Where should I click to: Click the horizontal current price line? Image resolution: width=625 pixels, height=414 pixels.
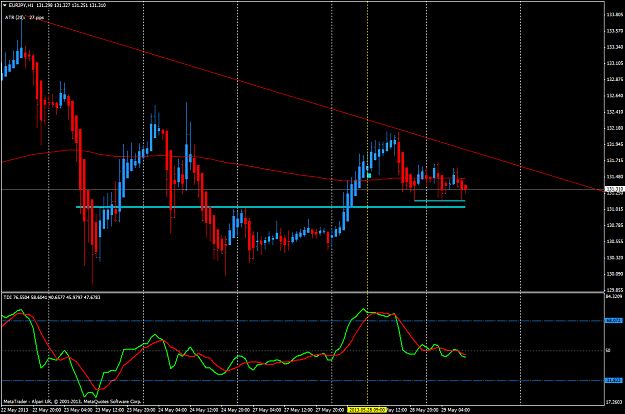click(x=303, y=189)
